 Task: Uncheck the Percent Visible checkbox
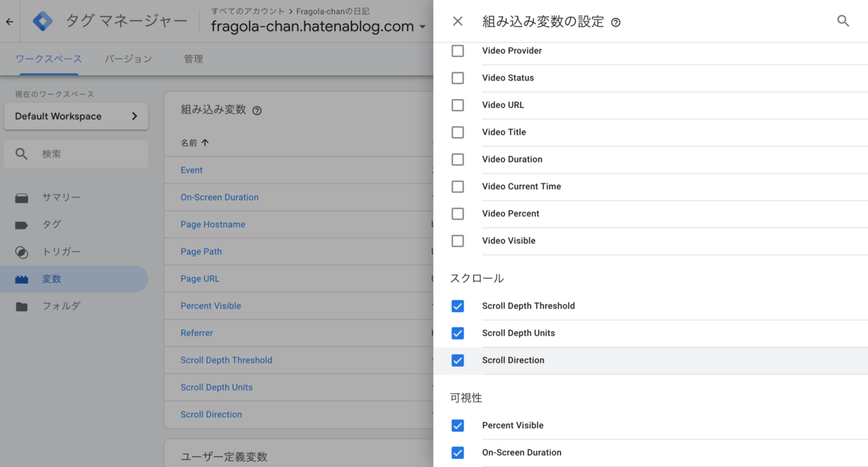[x=457, y=425]
